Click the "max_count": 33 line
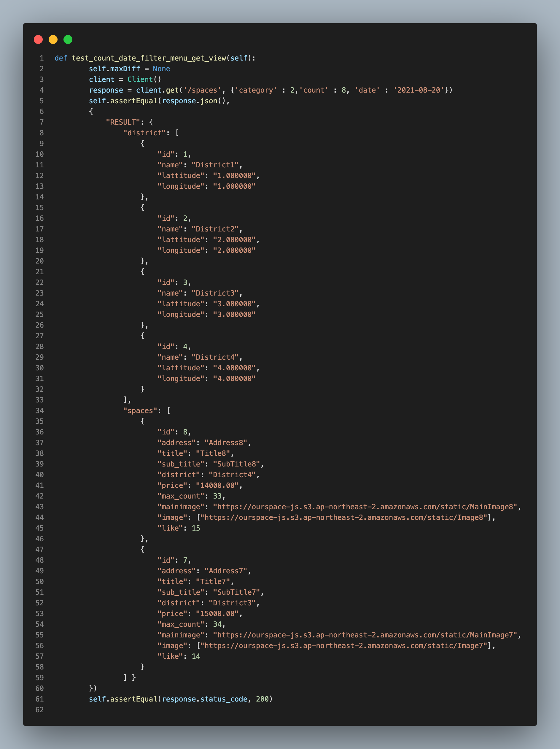 click(x=192, y=496)
